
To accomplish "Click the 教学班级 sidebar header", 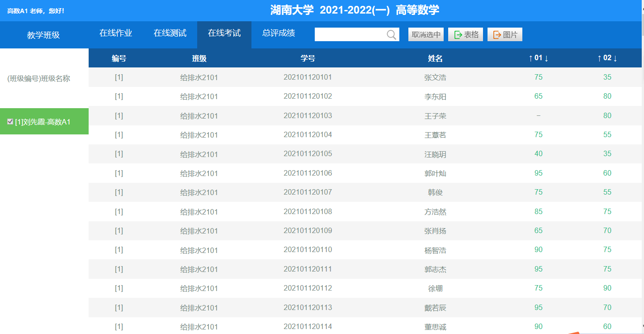I will pos(43,35).
